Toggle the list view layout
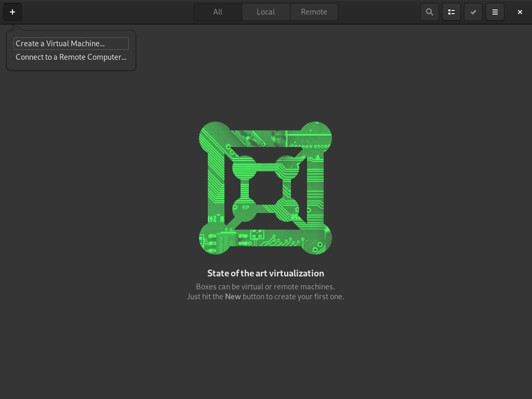 451,11
